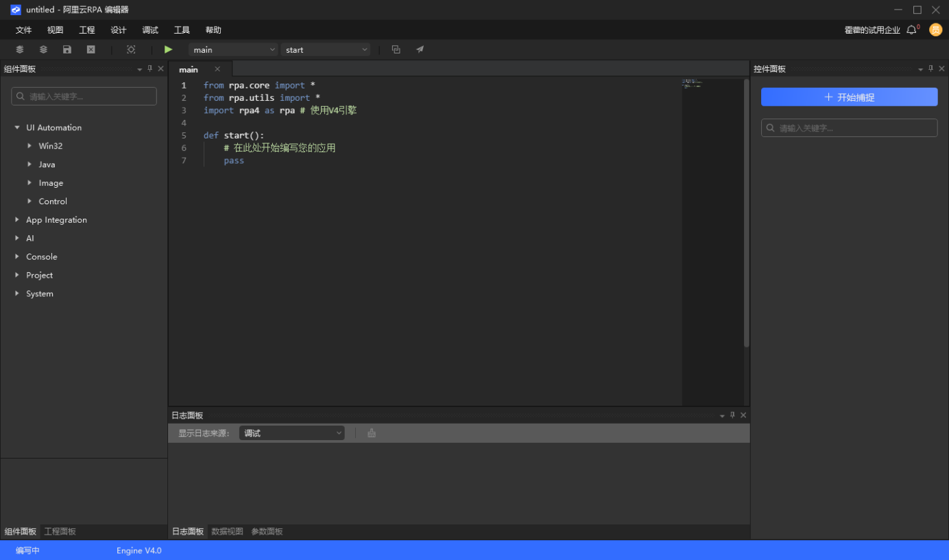949x560 pixels.
Task: Pin the 组件面板 panel
Action: click(x=150, y=69)
